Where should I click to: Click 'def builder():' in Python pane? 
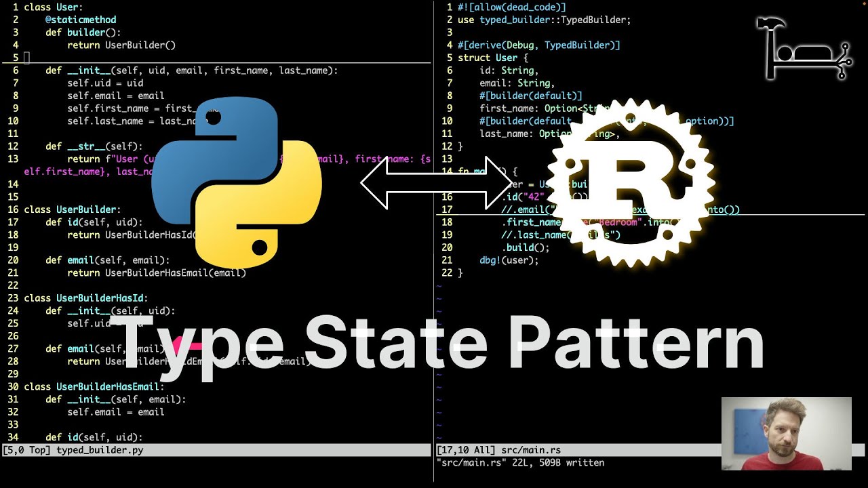click(x=83, y=33)
